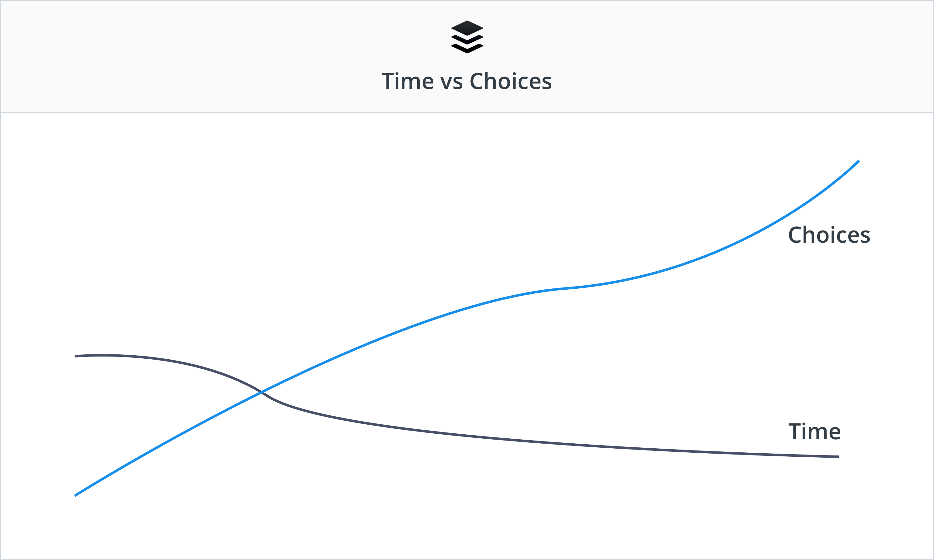Click the bottom chevron layer of the logo
The width and height of the screenshot is (934, 560).
[x=467, y=49]
